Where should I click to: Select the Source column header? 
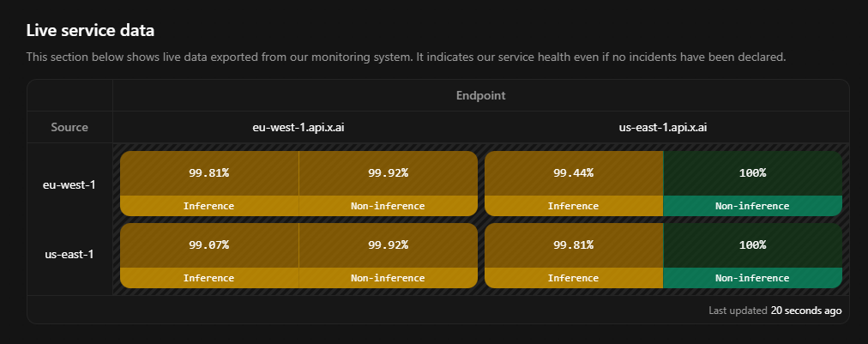pyautogui.click(x=69, y=127)
